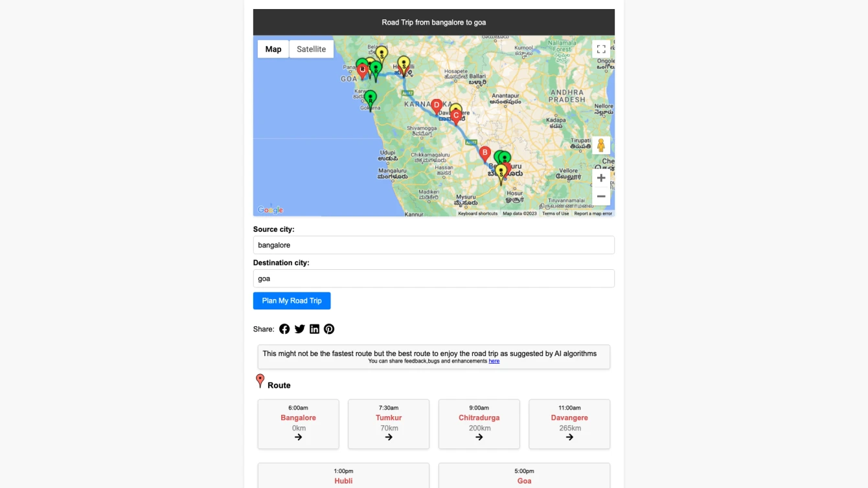Click the '70km' distance text
The image size is (868, 488).
tap(389, 428)
